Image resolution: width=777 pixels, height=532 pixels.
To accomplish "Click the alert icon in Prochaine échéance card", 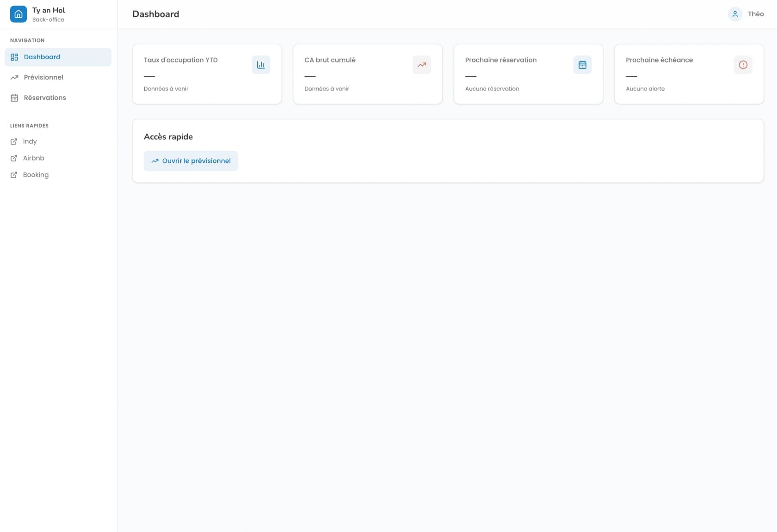I will (743, 65).
